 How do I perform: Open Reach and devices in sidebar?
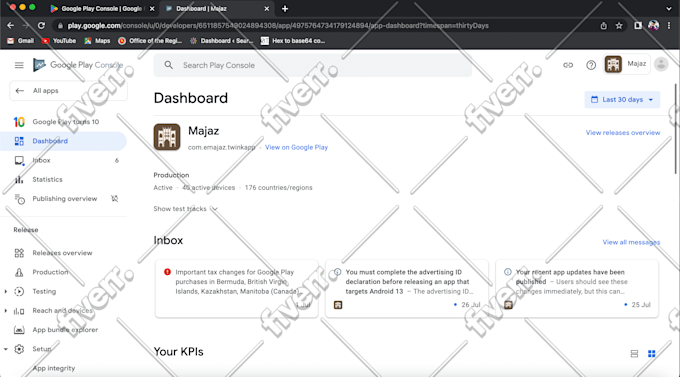(63, 311)
